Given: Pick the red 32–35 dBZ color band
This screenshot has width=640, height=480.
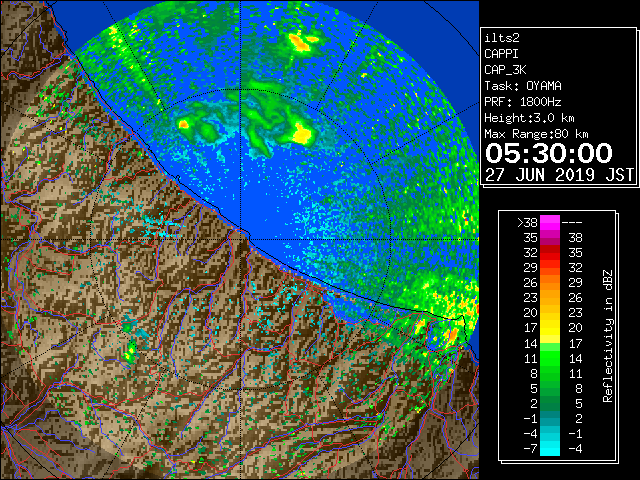Looking at the screenshot, I should pos(550,253).
